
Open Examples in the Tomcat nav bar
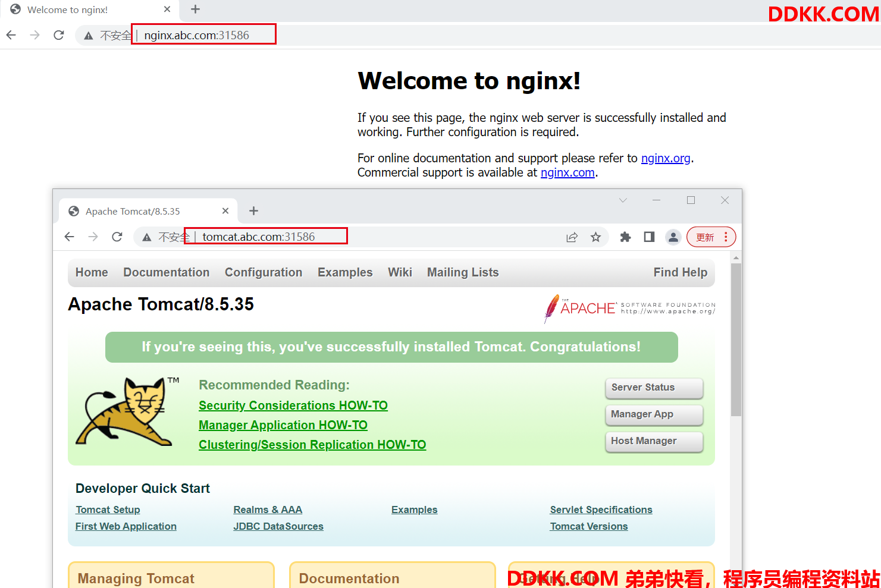click(x=345, y=272)
